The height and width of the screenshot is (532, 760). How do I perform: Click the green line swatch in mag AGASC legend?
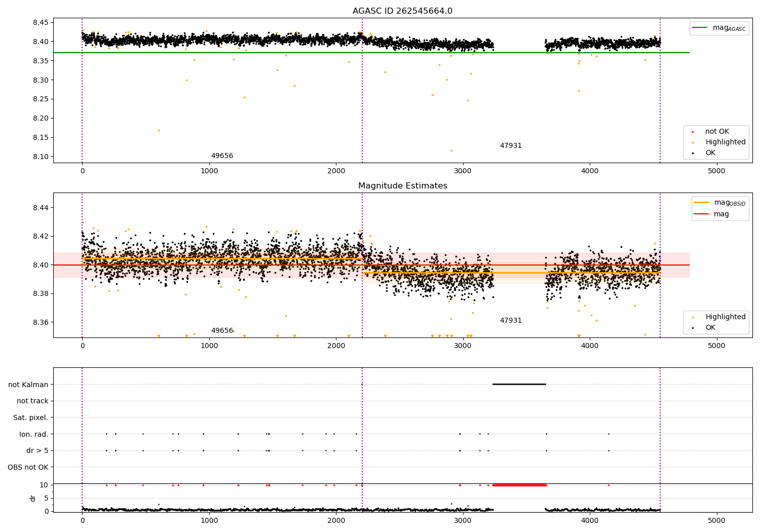coord(700,28)
